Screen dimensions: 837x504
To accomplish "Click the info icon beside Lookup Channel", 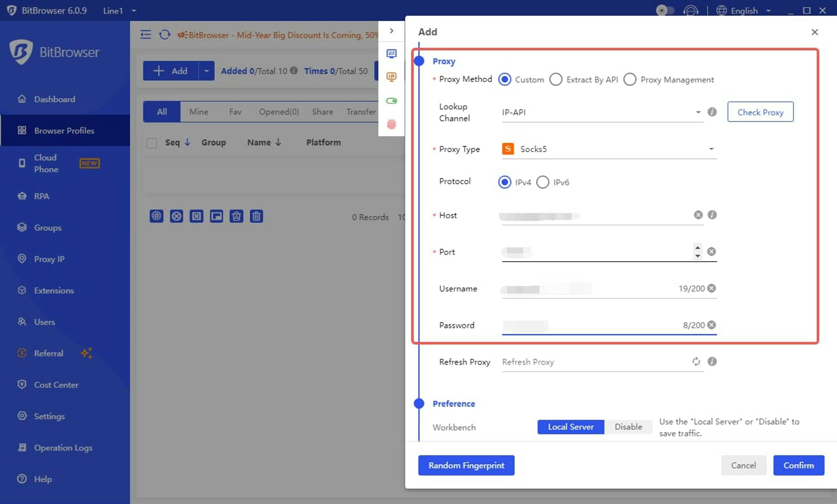I will (x=712, y=112).
